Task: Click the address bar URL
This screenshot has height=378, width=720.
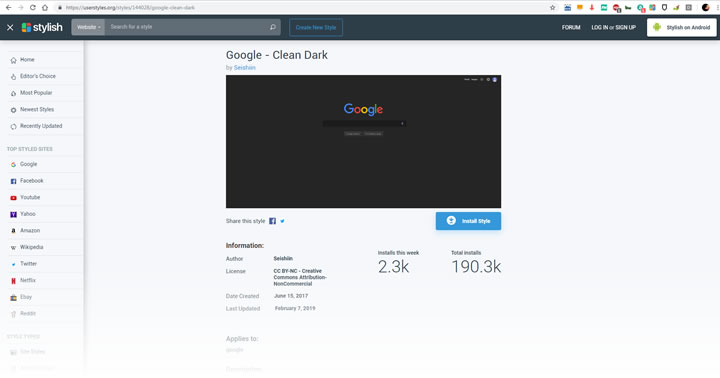Action: 130,7
